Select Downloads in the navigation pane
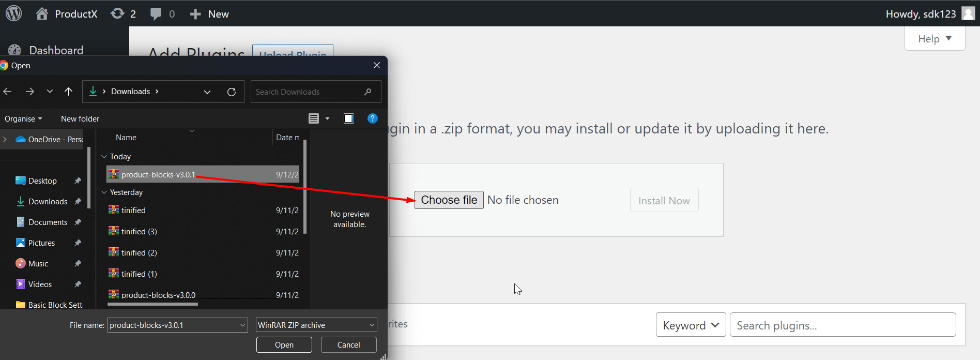980x360 pixels. [41, 202]
